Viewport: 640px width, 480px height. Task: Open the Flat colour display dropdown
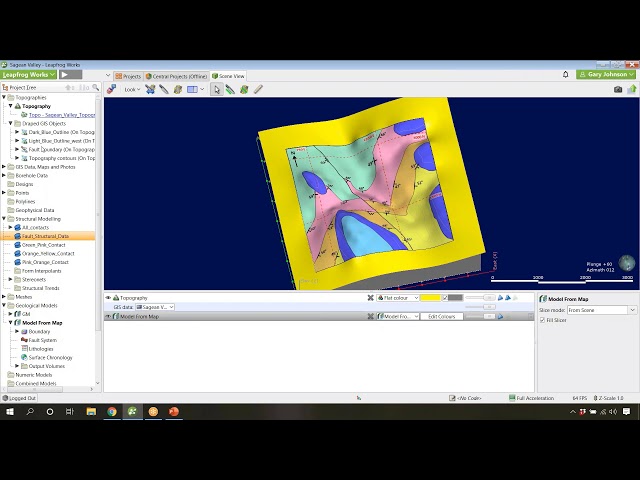(x=398, y=298)
